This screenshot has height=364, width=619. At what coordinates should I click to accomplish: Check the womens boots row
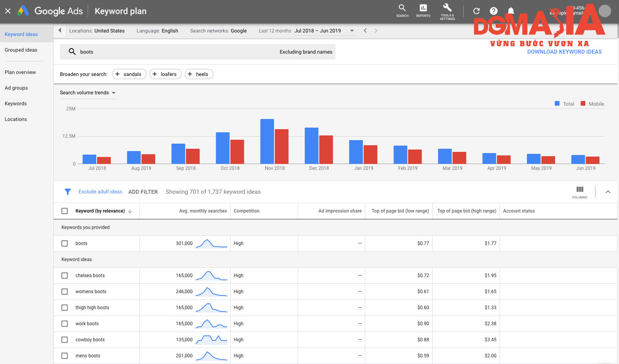click(x=65, y=292)
